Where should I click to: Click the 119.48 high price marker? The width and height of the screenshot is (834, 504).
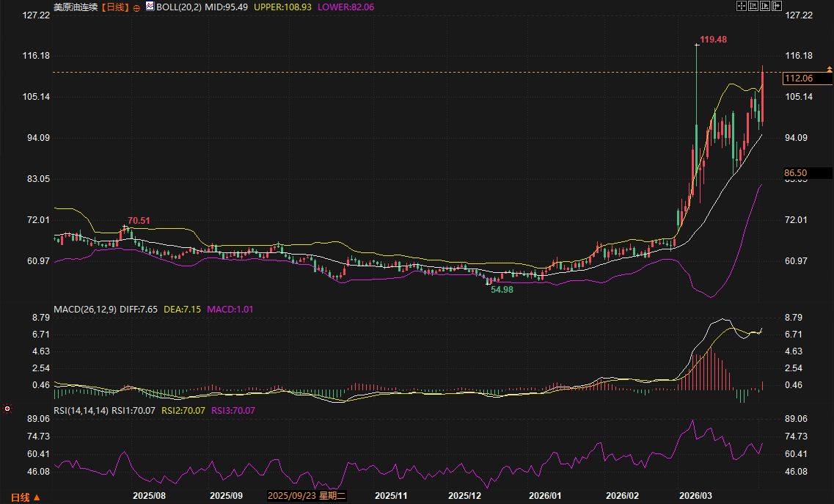click(x=713, y=39)
